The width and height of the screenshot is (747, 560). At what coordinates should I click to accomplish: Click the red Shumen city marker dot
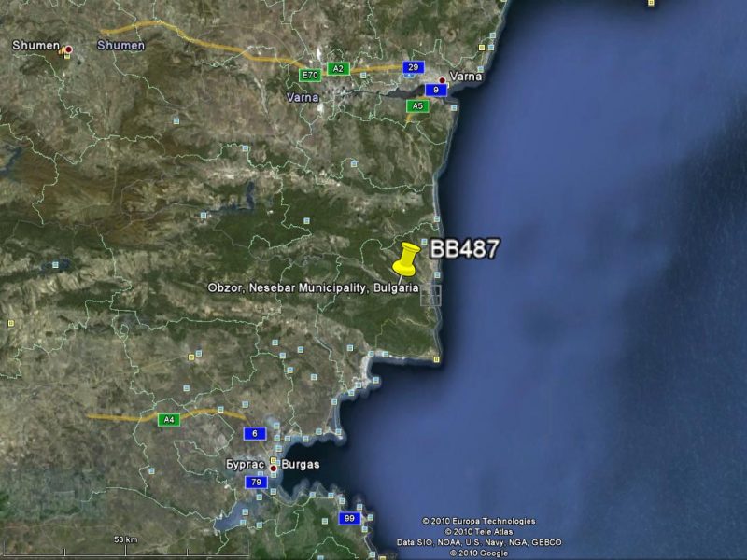67,49
